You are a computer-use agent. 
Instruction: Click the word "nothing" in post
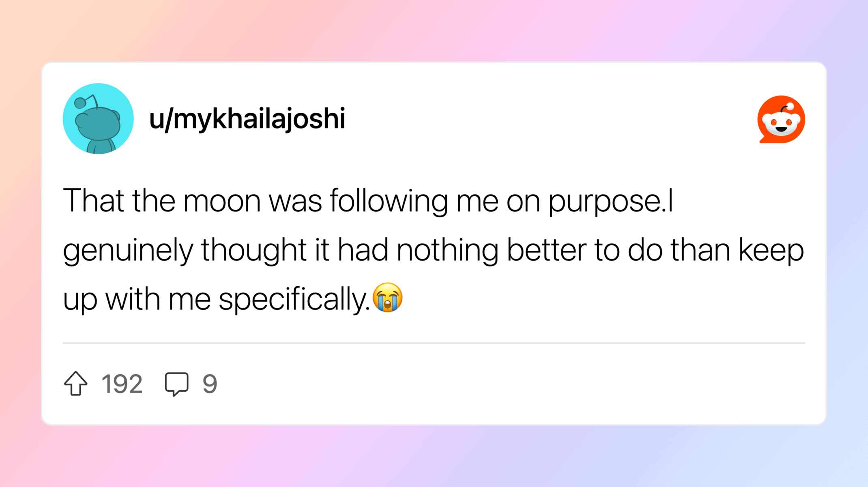click(447, 250)
